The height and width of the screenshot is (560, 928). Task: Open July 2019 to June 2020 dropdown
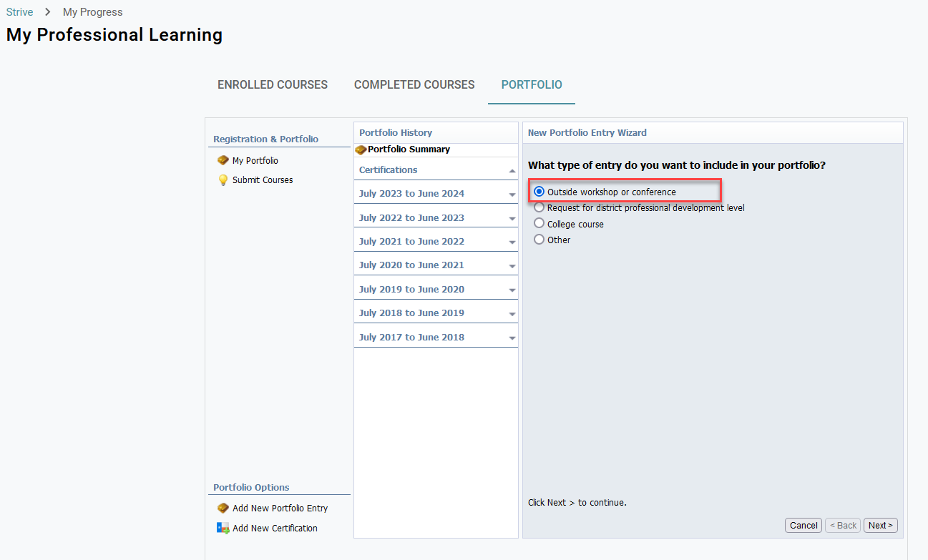(512, 290)
